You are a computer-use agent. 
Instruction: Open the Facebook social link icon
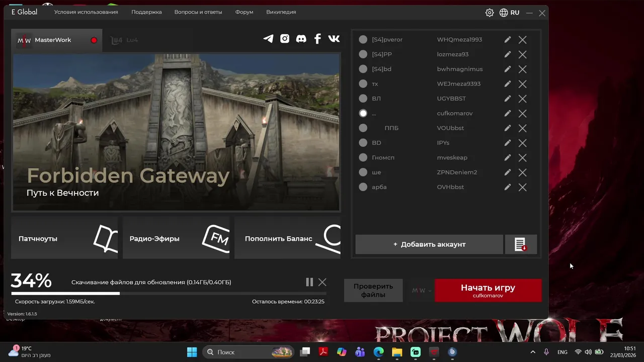317,39
